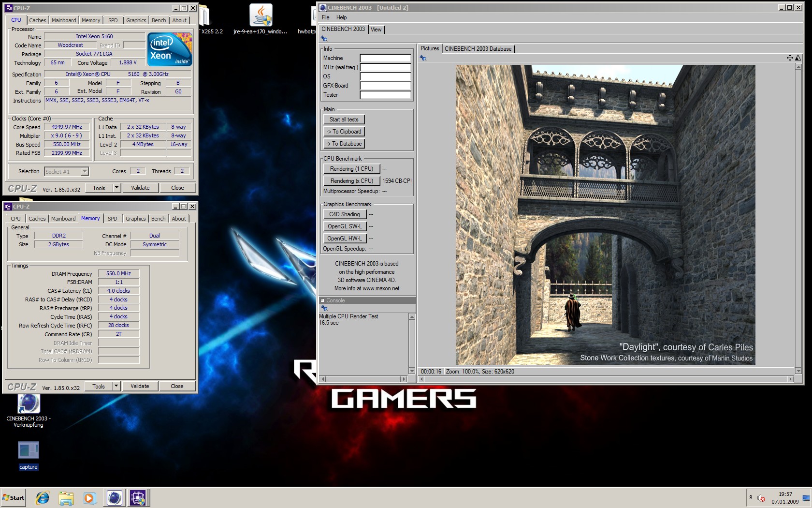Screen dimensions: 812x508
Task: Click the pin icon under the Pictures tab
Action: tap(423, 58)
